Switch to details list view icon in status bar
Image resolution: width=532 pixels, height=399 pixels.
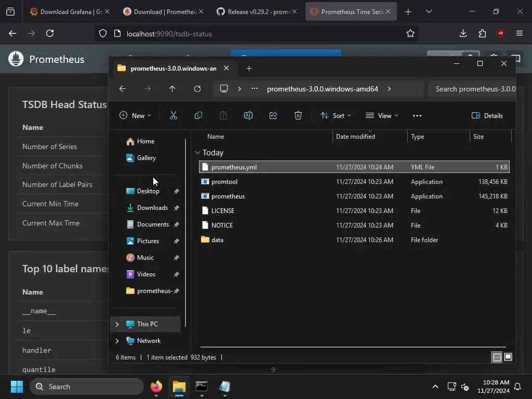pyautogui.click(x=497, y=357)
